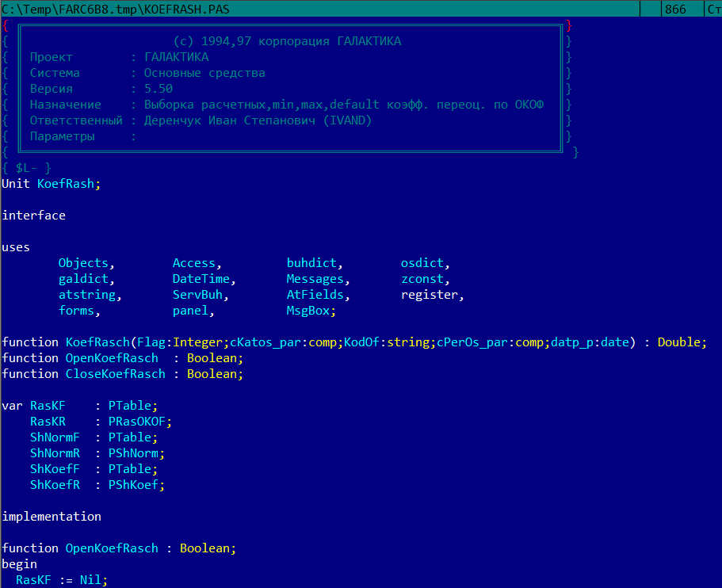Click the copyright line with 1994,97
The height and width of the screenshot is (588, 722).
(x=287, y=41)
